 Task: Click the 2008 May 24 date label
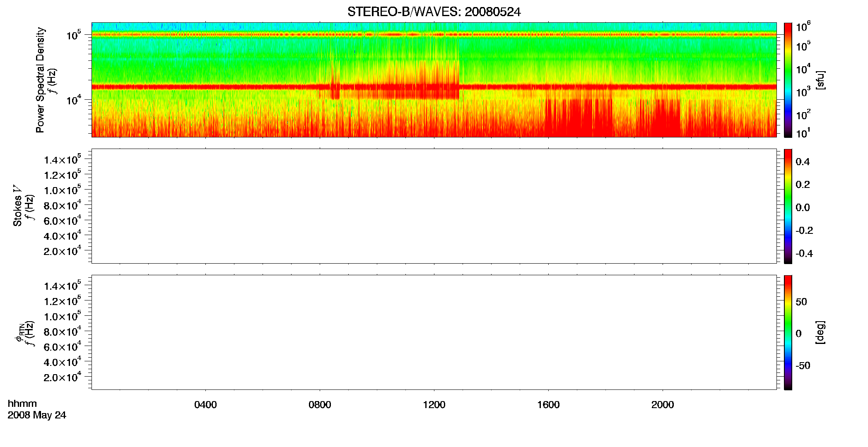(37, 415)
